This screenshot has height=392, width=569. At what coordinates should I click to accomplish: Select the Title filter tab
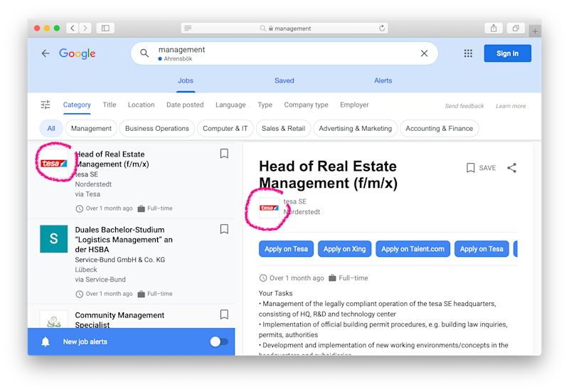click(x=110, y=105)
